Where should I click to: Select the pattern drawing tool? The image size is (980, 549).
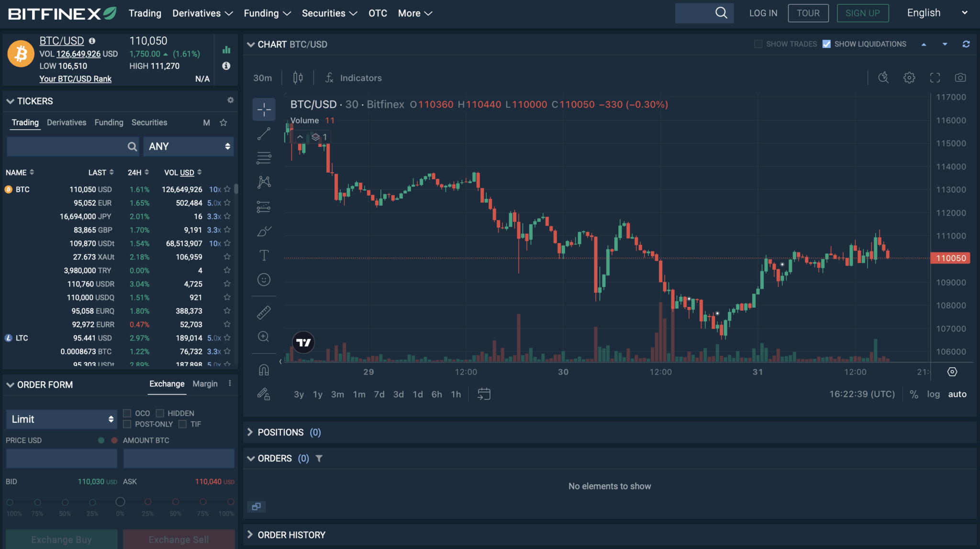(x=264, y=182)
